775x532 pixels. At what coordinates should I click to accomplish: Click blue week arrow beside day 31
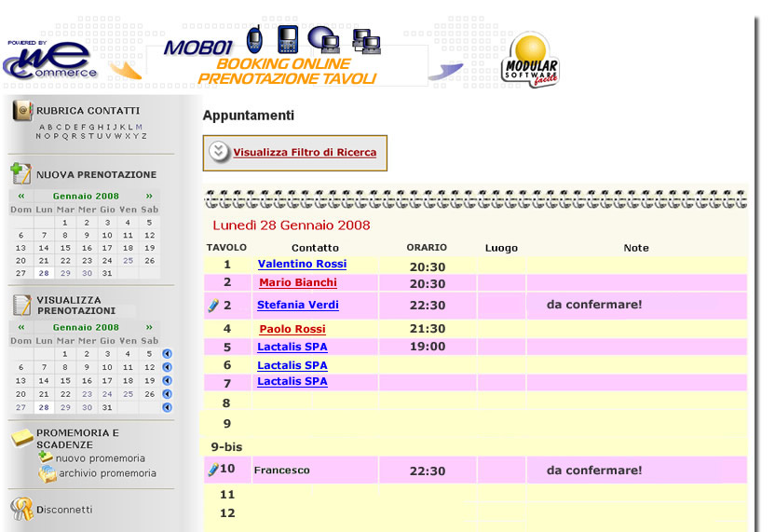(x=167, y=407)
